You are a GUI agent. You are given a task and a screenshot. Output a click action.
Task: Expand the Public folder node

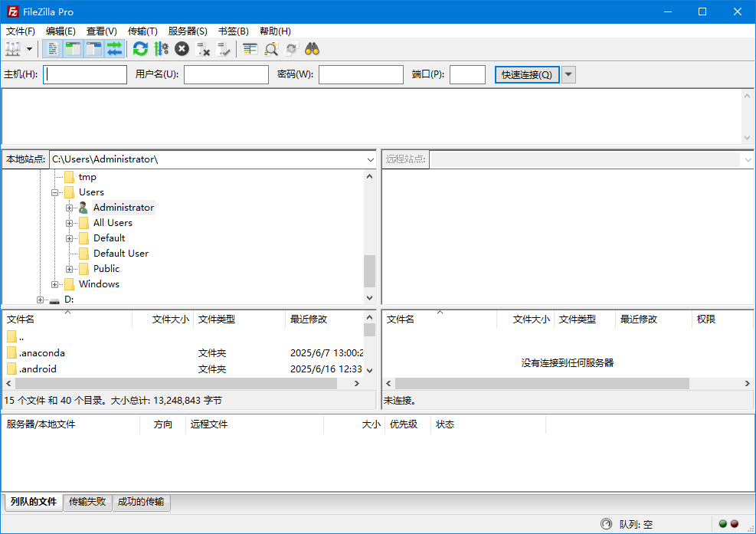(x=70, y=269)
